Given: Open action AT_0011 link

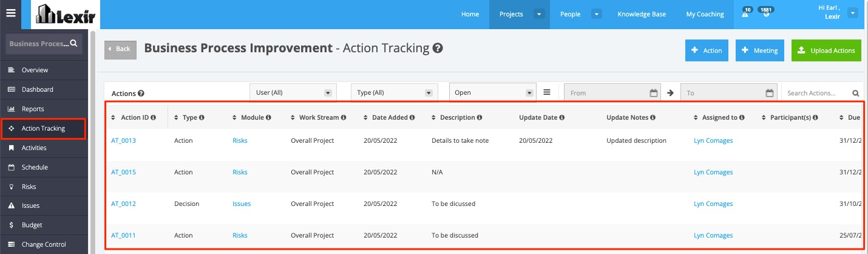Looking at the screenshot, I should click(123, 235).
